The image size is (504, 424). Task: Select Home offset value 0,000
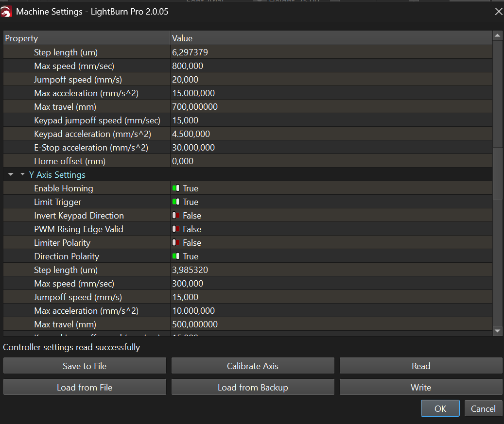point(183,161)
